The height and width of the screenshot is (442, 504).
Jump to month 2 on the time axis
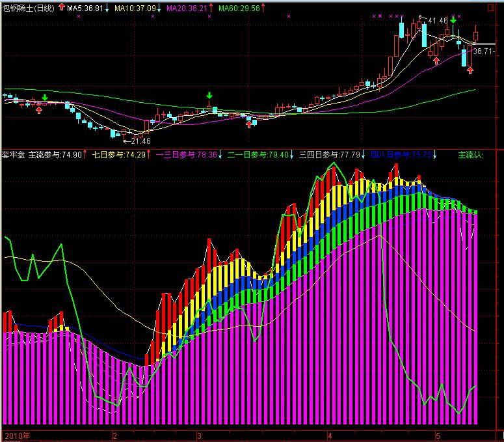(114, 436)
